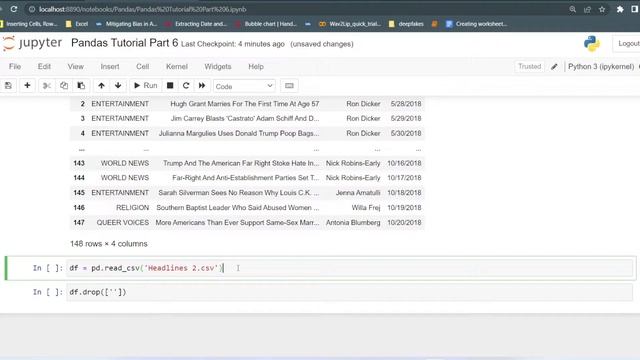640x360 pixels.
Task: Open the command palette keyboard icon
Action: [289, 86]
